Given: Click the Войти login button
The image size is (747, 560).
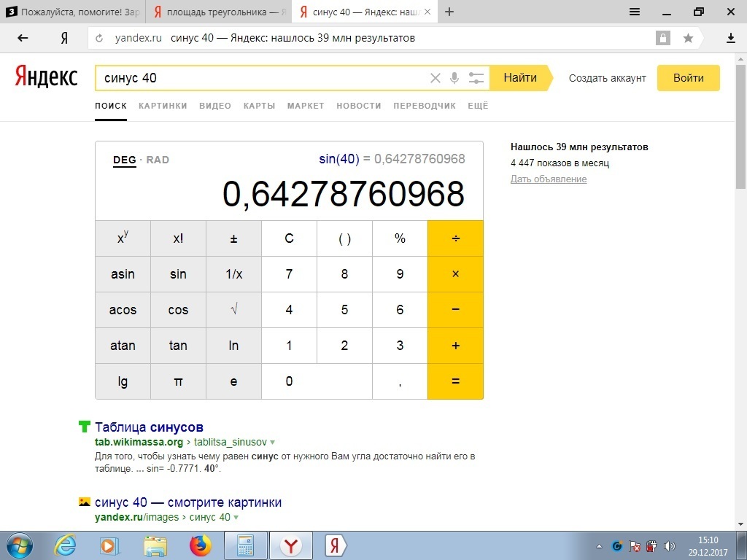Looking at the screenshot, I should point(689,78).
